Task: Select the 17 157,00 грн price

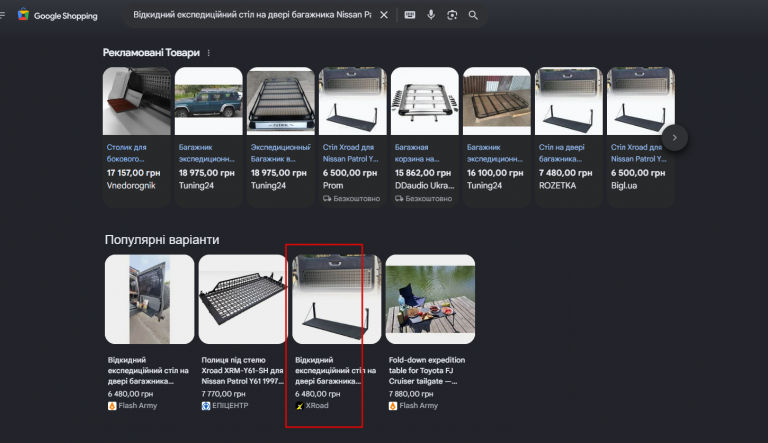Action: pos(133,173)
